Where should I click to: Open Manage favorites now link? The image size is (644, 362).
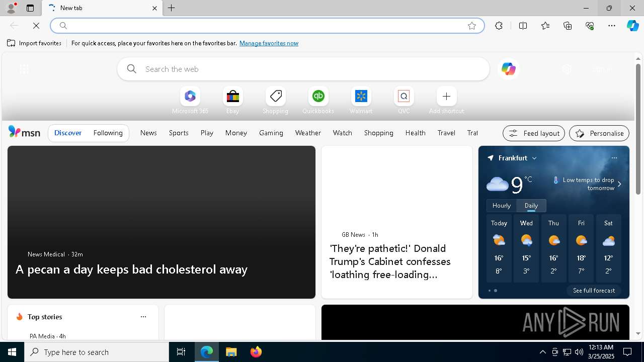(x=269, y=43)
